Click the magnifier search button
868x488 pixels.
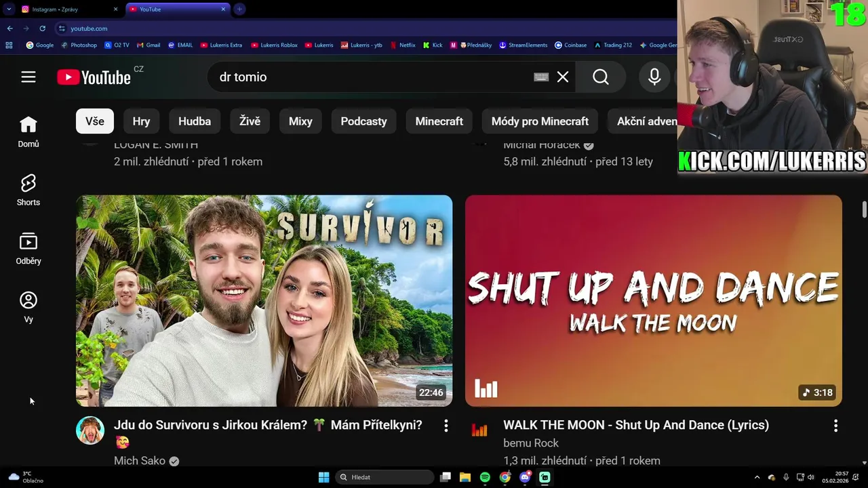coord(601,77)
